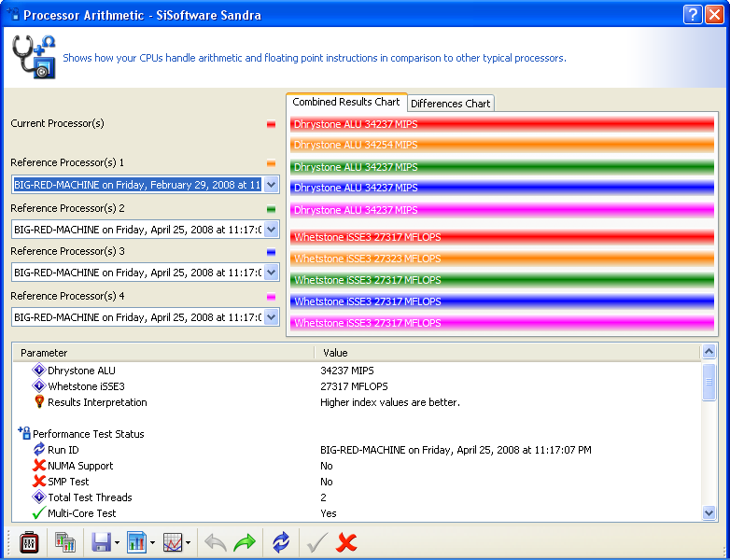Switch to the Differences Chart tab
Image resolution: width=730 pixels, height=560 pixels.
click(450, 104)
